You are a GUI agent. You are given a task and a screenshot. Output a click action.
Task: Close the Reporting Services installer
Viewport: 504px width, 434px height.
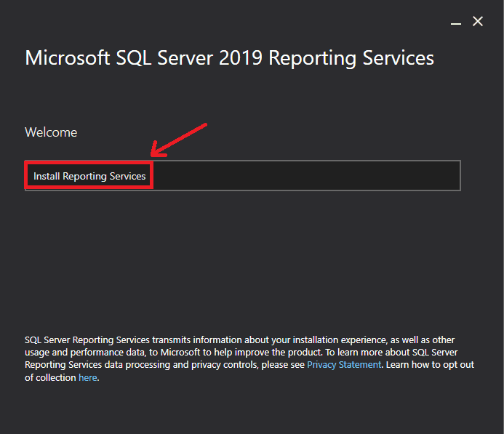478,22
